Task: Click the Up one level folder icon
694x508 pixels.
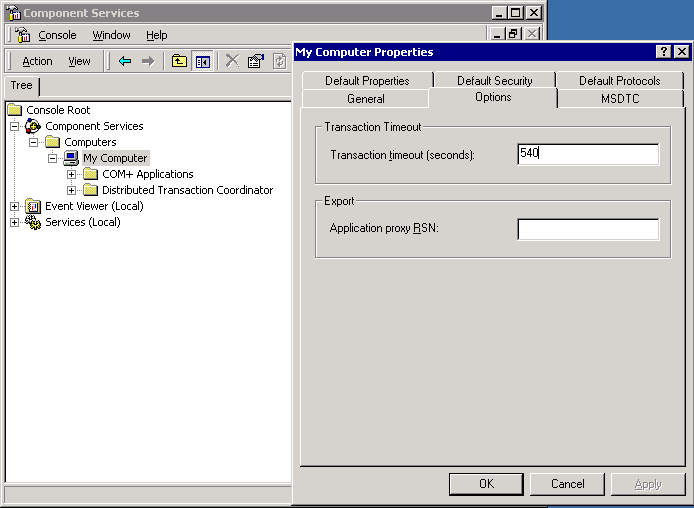Action: [179, 61]
